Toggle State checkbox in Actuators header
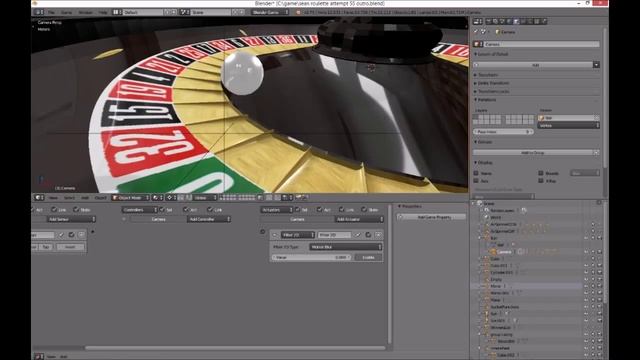Screen dimensions: 640x360 (x=364, y=209)
